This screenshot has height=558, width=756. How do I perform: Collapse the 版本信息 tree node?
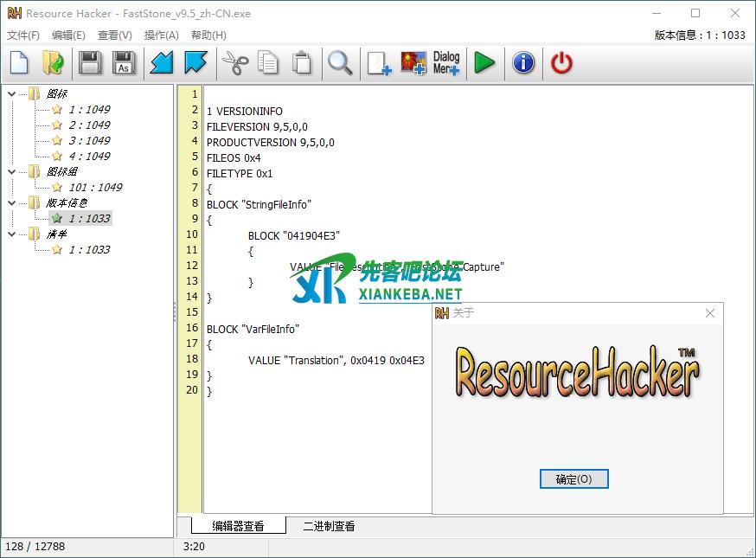(x=11, y=202)
